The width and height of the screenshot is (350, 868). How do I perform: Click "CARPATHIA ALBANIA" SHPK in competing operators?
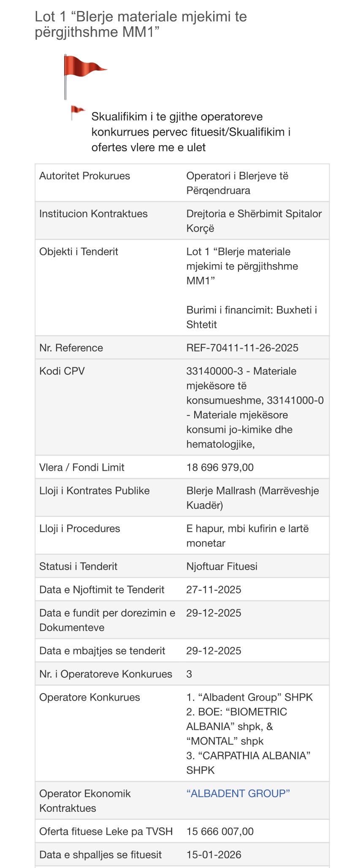(249, 762)
